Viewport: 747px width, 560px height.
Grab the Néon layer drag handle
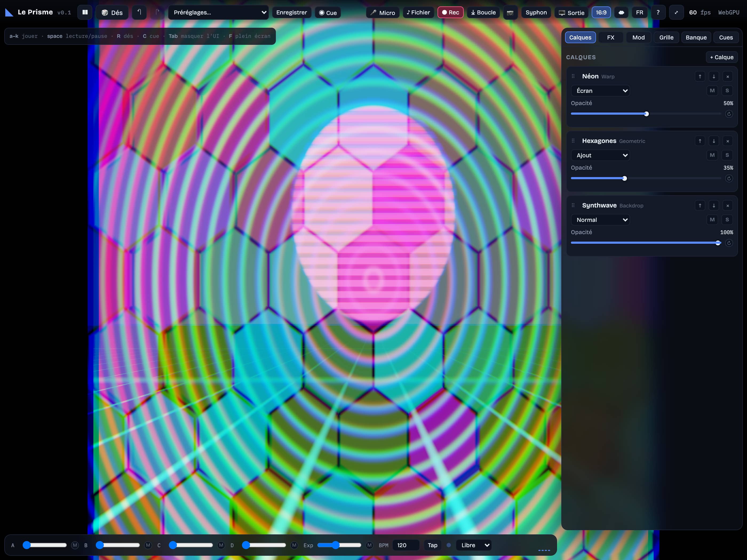coord(573,76)
